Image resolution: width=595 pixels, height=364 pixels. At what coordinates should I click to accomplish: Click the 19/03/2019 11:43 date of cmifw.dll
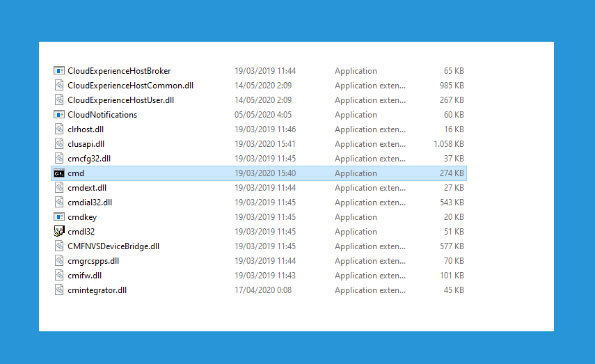[x=265, y=276]
